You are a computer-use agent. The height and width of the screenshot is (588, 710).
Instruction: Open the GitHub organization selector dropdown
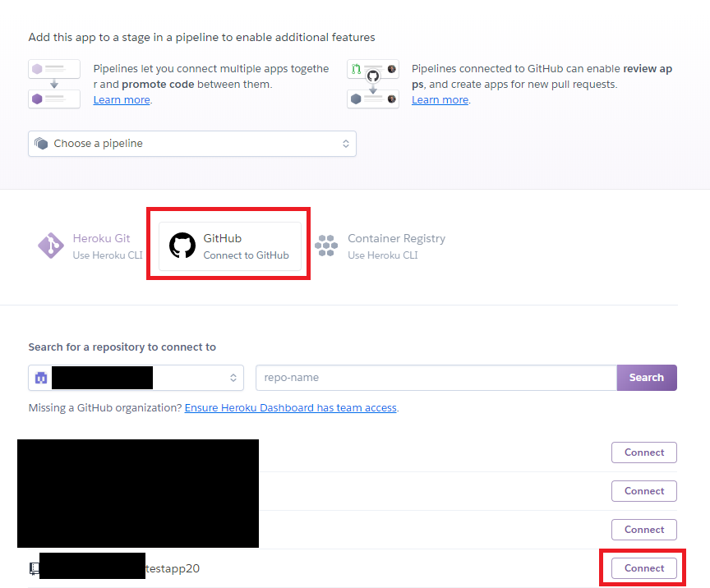click(136, 378)
